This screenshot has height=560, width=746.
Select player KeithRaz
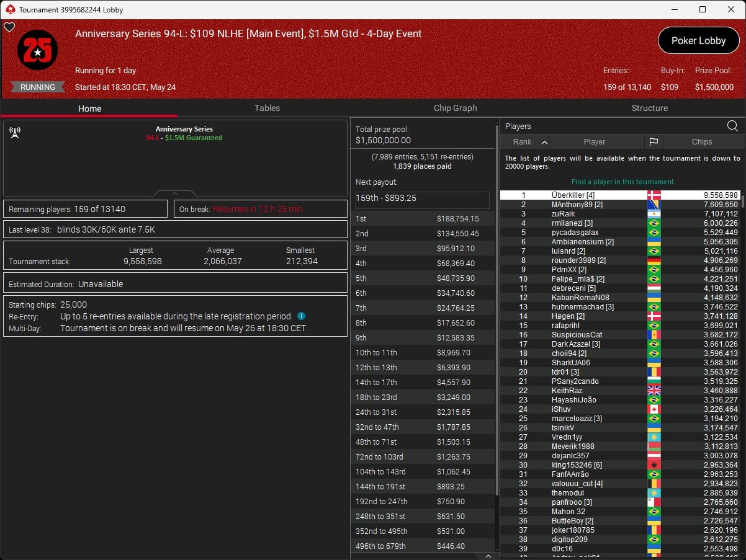[620, 391]
